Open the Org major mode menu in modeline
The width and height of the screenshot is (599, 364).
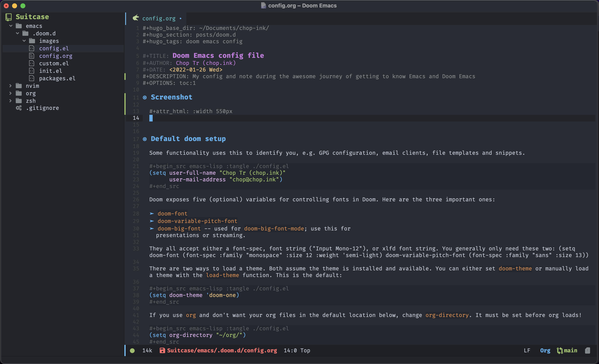[545, 350]
